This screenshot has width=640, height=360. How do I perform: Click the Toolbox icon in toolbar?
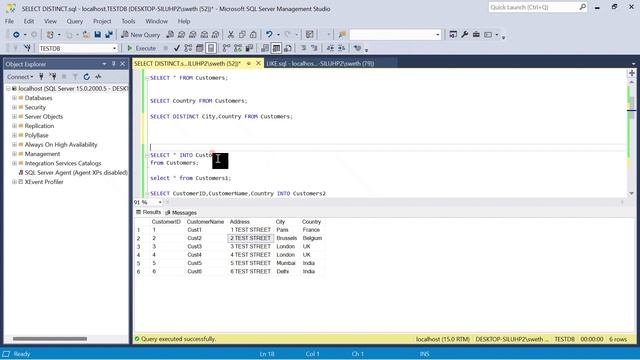[476, 35]
